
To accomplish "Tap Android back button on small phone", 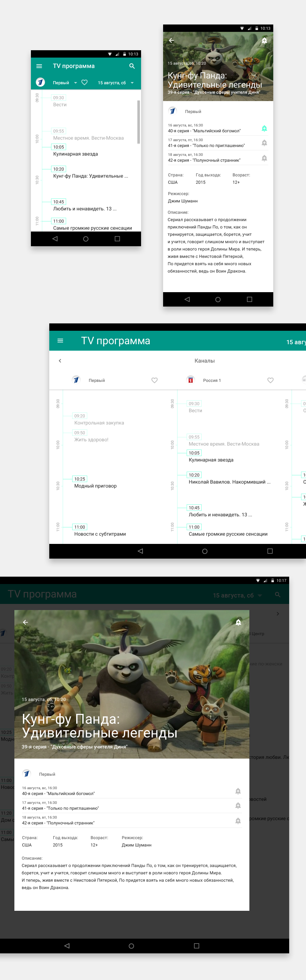I will (55, 239).
